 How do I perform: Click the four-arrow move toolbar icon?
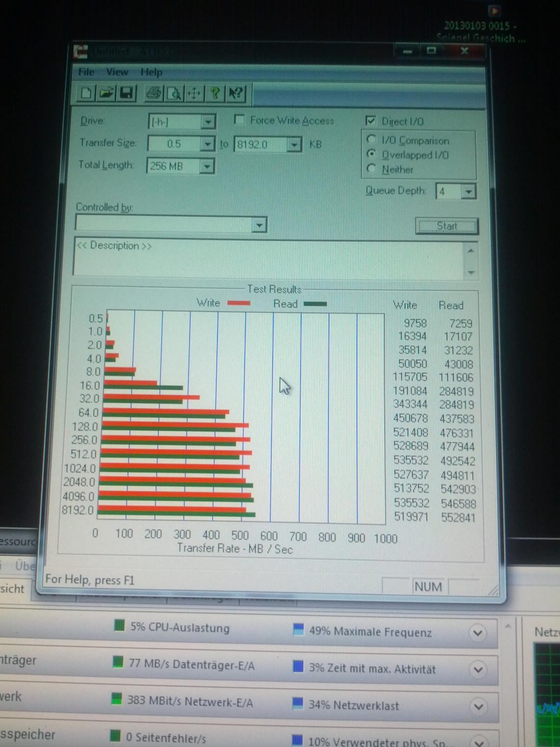(x=194, y=93)
